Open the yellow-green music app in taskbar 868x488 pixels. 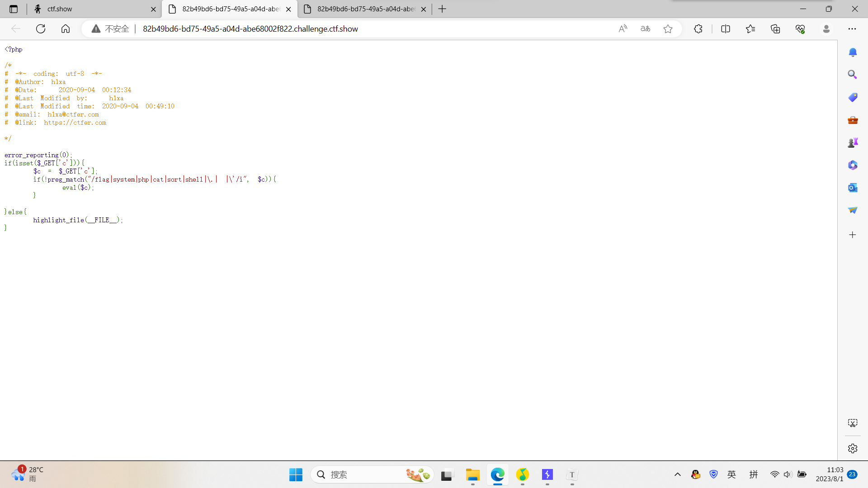(523, 475)
